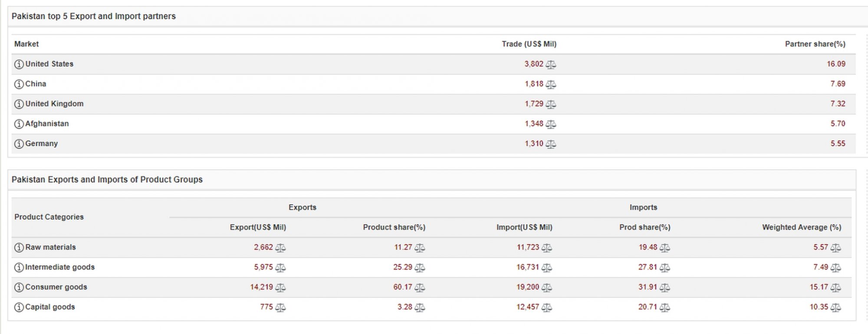Click the compare scale icon next to 1,729
This screenshot has height=334, width=868.
tap(551, 105)
